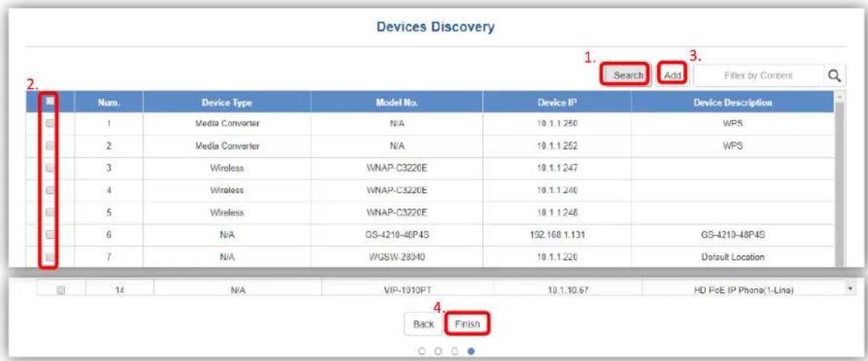The height and width of the screenshot is (361, 868).
Task: Select the VIP-1010PT row 14 checkbox
Action: coord(61,290)
